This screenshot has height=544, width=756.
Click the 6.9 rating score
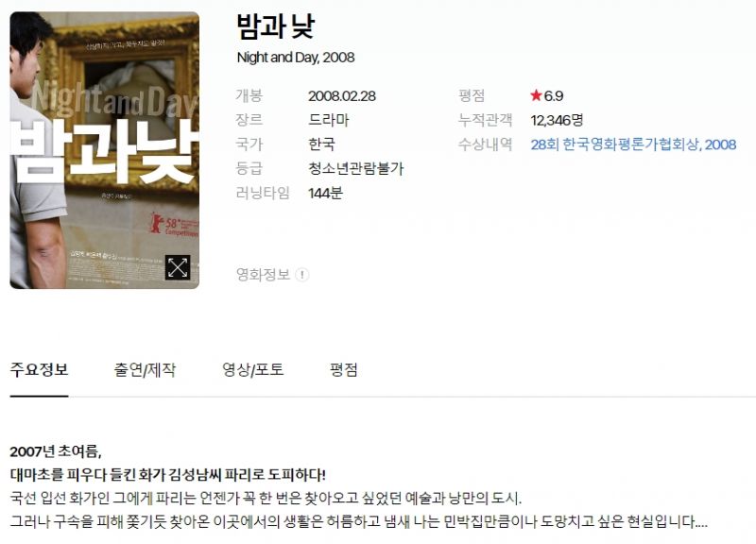(554, 96)
